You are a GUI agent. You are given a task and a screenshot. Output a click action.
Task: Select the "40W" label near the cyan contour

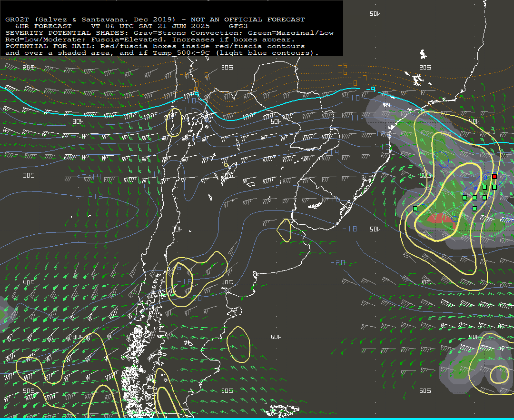474,121
